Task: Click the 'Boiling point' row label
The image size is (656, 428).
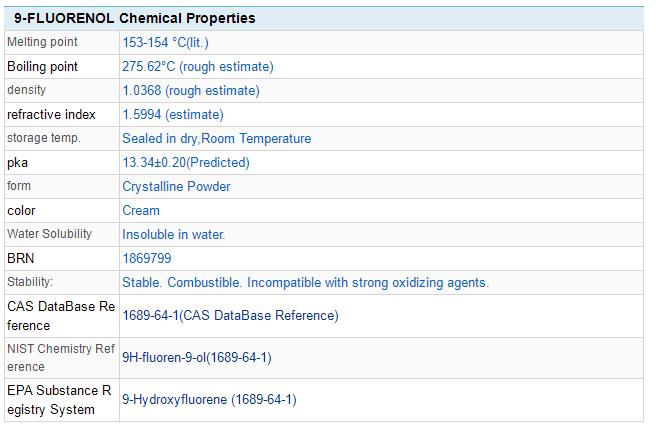Action: [x=42, y=66]
